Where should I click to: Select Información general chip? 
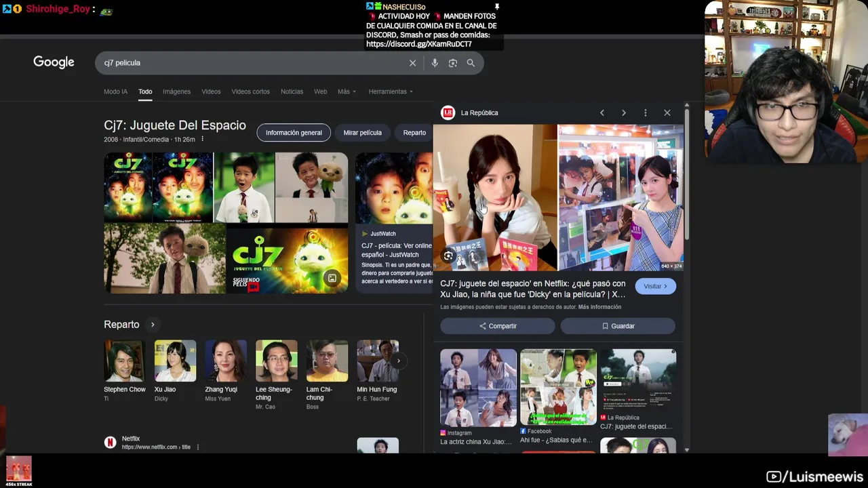coord(294,133)
